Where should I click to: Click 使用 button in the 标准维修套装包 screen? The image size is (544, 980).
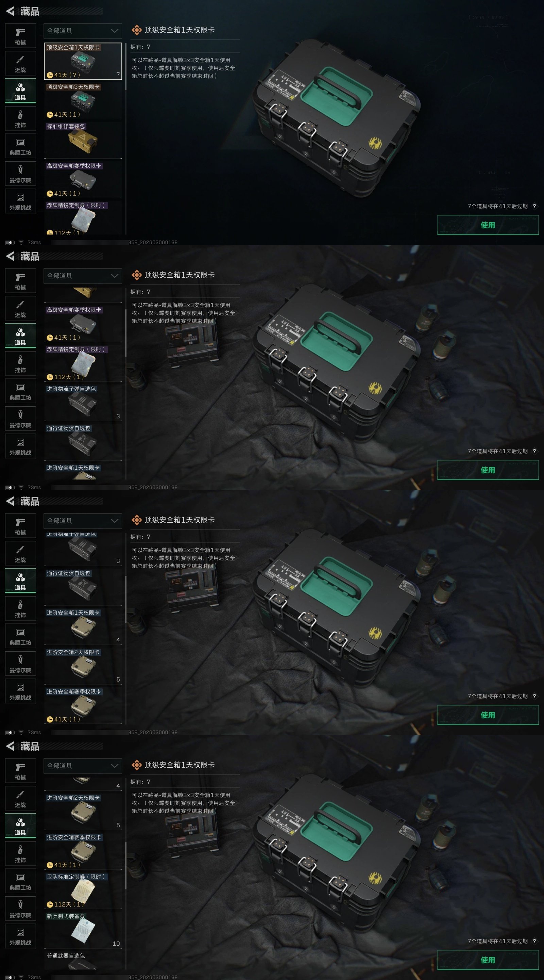click(488, 225)
